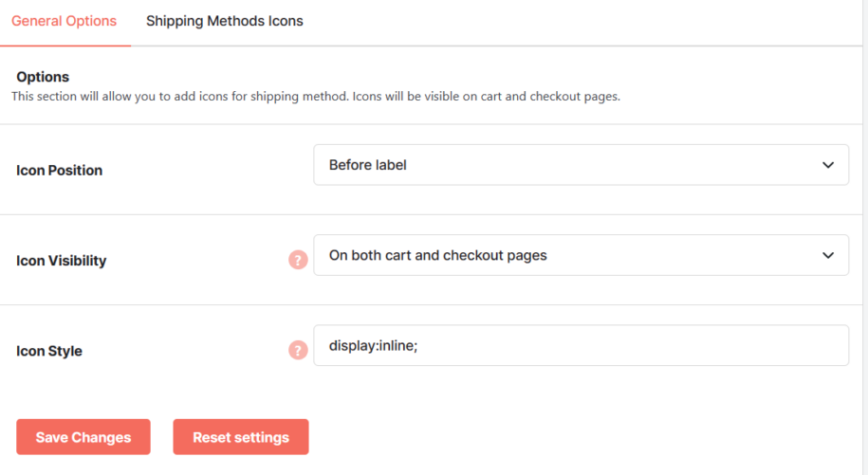This screenshot has height=475, width=868.
Task: Open the Icon Visibility dropdown
Action: tap(581, 255)
